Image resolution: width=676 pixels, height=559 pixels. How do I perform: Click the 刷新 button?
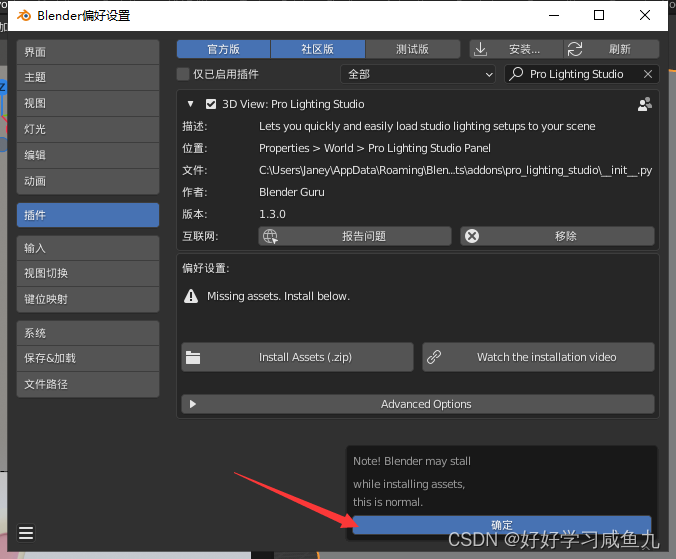611,49
